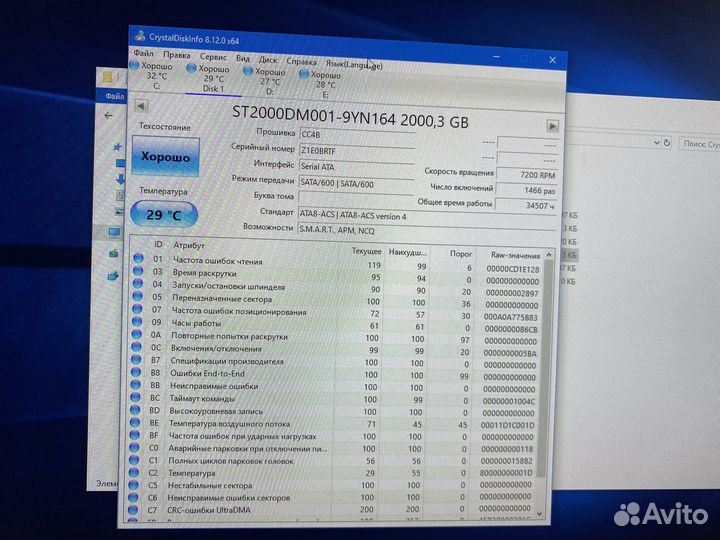The image size is (720, 540).
Task: Click the Raw-значения column header
Action: tap(515, 255)
